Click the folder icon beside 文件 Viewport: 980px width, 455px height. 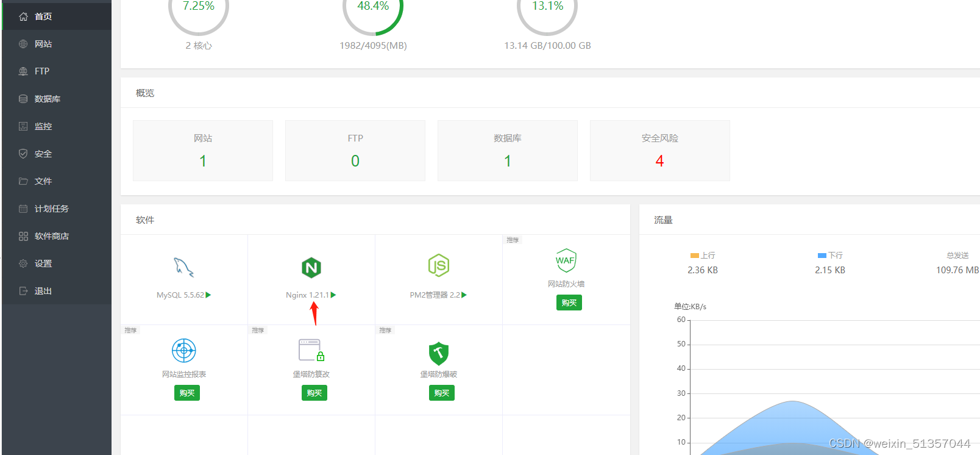point(23,181)
